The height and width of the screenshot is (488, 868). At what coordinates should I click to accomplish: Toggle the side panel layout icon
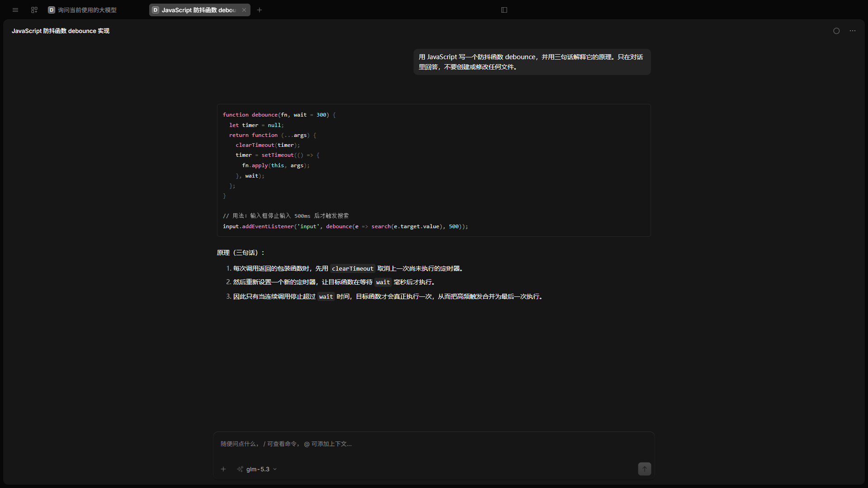(504, 10)
